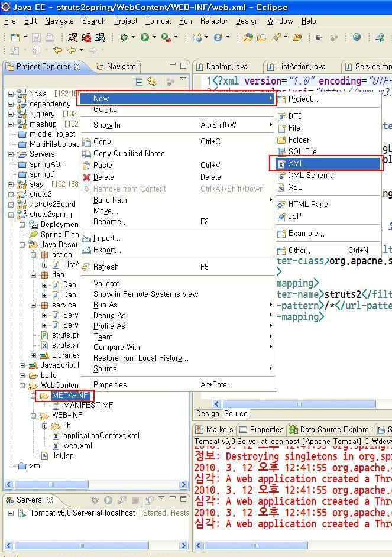Image resolution: width=392 pixels, height=557 pixels.
Task: Click Project Explorer horizontal scrollbar thumb
Action: pos(51,484)
